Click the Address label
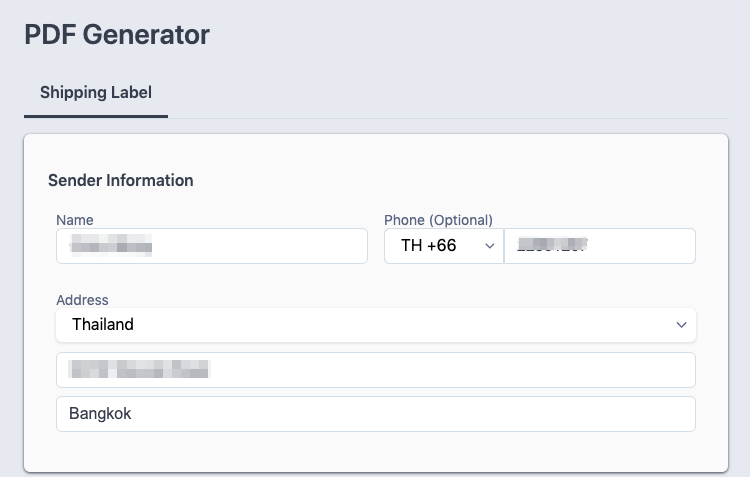 82,300
